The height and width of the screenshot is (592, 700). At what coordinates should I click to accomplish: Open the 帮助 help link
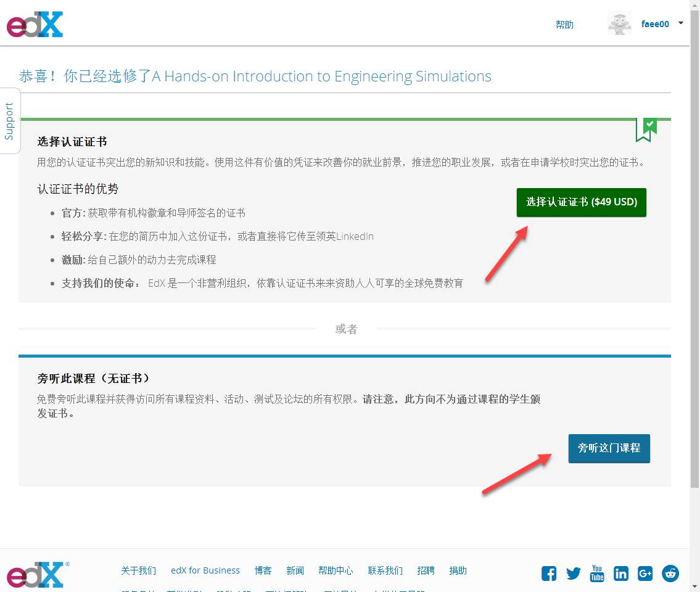tap(564, 25)
